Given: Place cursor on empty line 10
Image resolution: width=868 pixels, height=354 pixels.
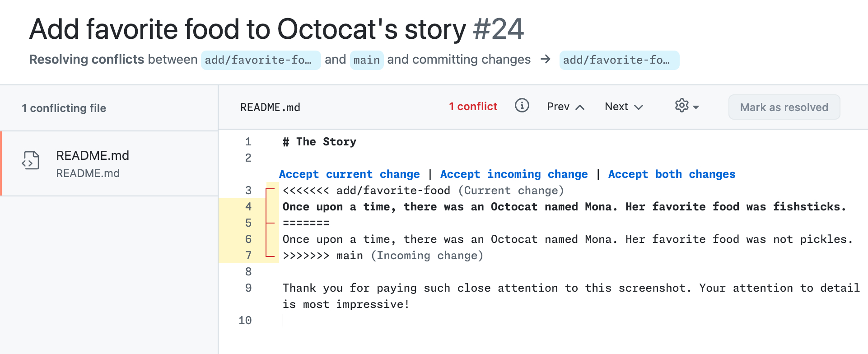Looking at the screenshot, I should (x=316, y=321).
